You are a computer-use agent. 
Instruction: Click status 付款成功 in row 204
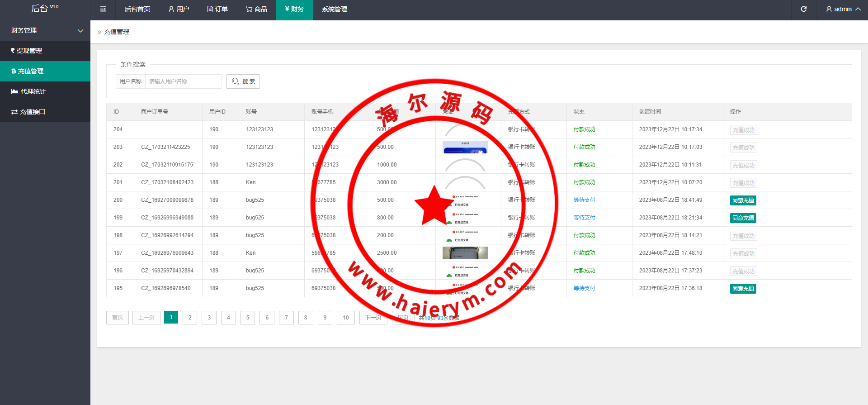pos(584,129)
